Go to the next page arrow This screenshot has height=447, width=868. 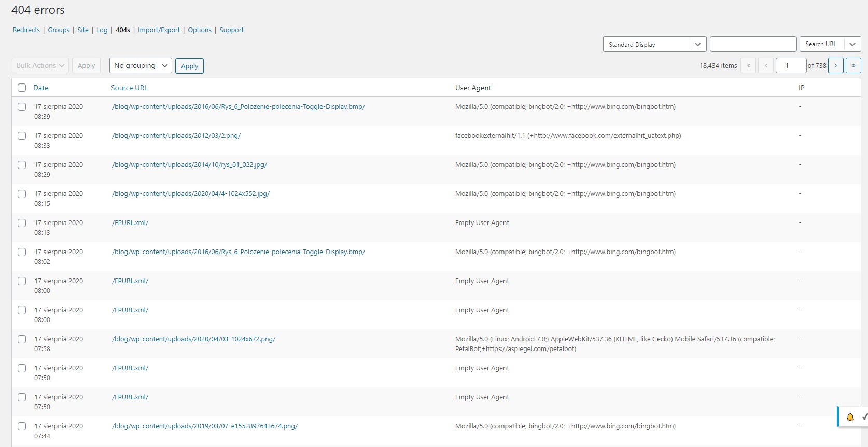[x=836, y=65]
